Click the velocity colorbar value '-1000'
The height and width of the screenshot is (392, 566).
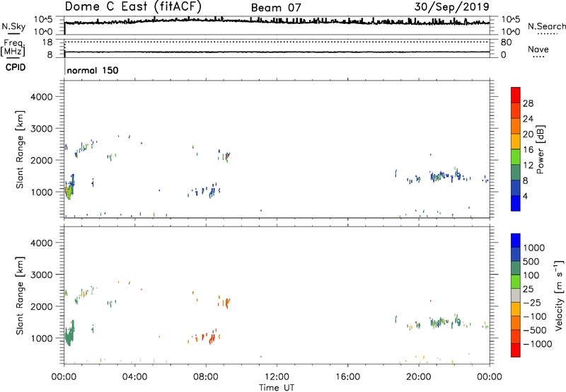[537, 344]
